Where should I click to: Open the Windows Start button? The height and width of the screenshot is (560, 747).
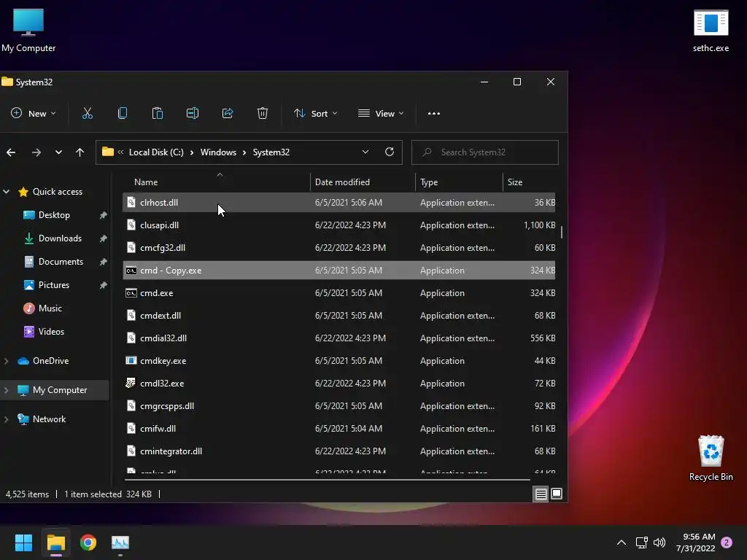pyautogui.click(x=23, y=542)
